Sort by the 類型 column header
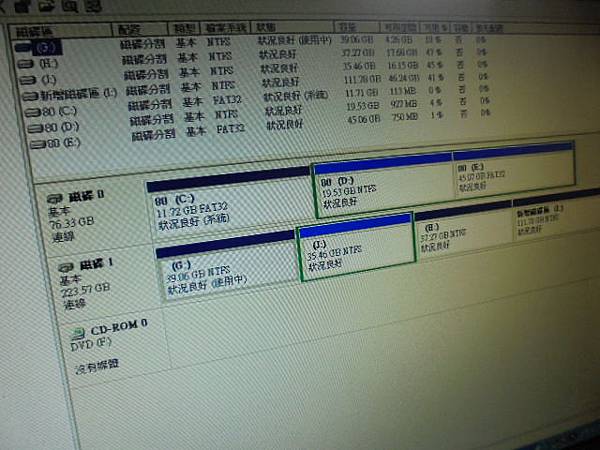The width and height of the screenshot is (600, 450). click(x=184, y=28)
